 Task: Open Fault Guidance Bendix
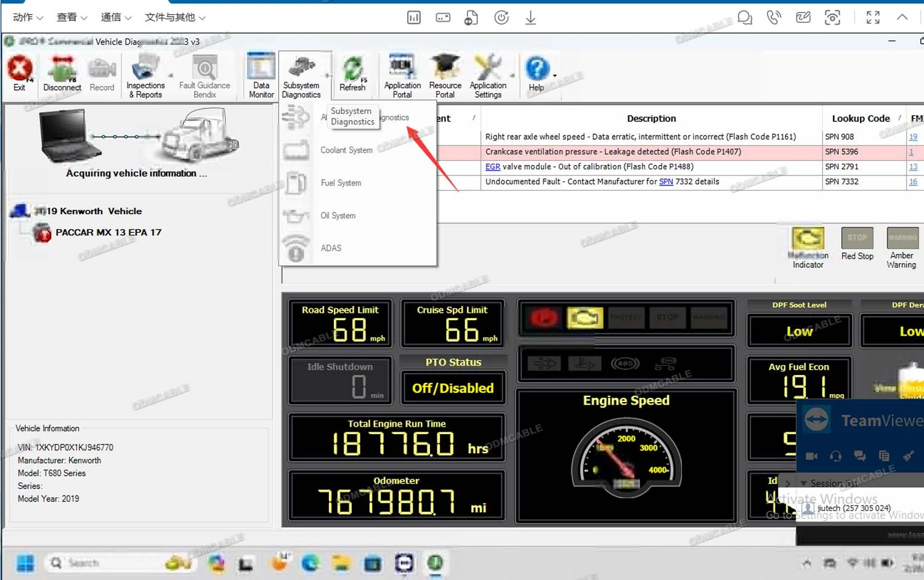pyautogui.click(x=205, y=76)
